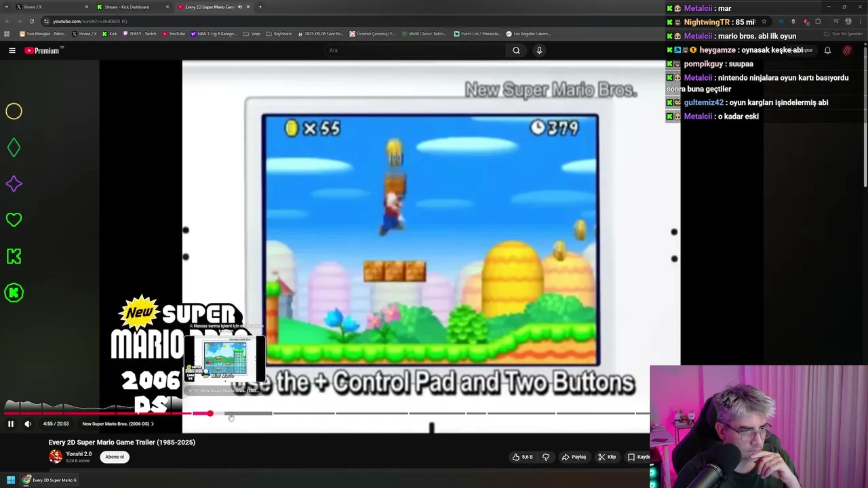The height and width of the screenshot is (488, 868).
Task: Click NightwingTR username in chat
Action: tap(707, 22)
